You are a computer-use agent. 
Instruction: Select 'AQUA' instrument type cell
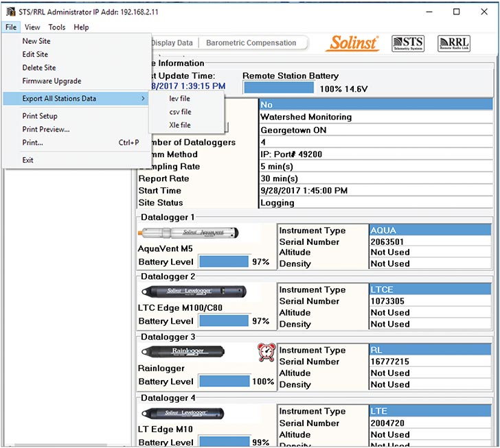coord(430,230)
